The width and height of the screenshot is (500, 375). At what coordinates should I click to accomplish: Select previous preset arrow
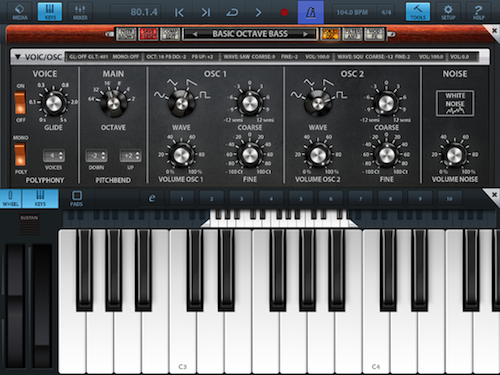[195, 34]
